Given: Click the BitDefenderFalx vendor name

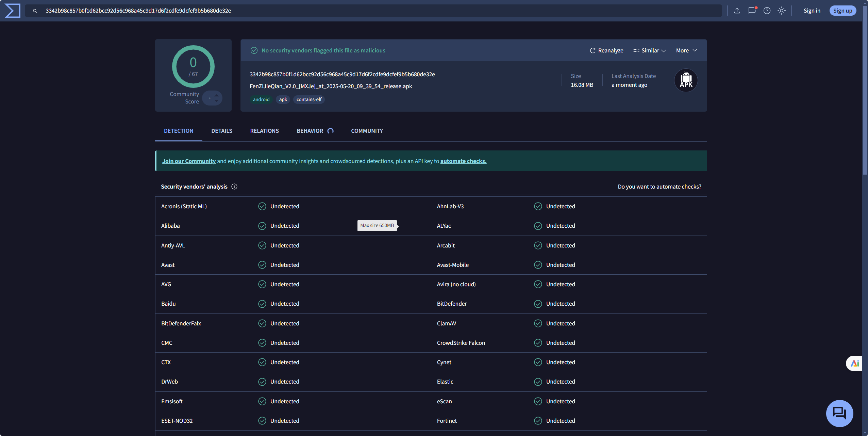Looking at the screenshot, I should coord(181,323).
